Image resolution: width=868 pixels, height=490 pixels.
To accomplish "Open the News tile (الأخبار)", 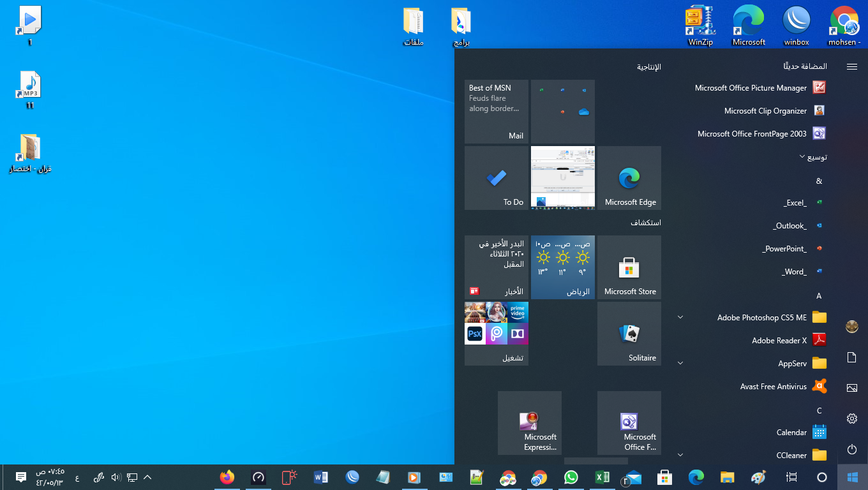I will click(x=497, y=267).
